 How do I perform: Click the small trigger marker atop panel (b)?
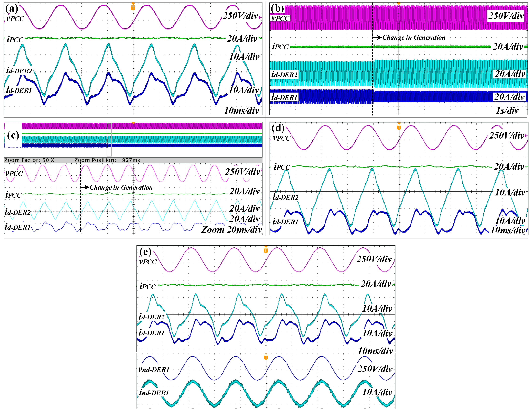(398, 3)
